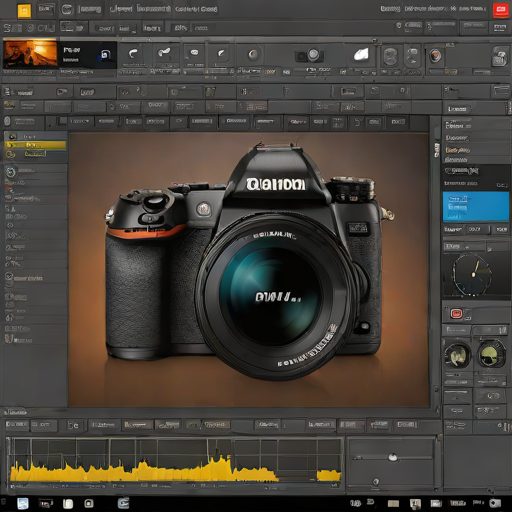The width and height of the screenshot is (512, 512).
Task: Toggle the round icon on third left-panel row
Action: 10,154
